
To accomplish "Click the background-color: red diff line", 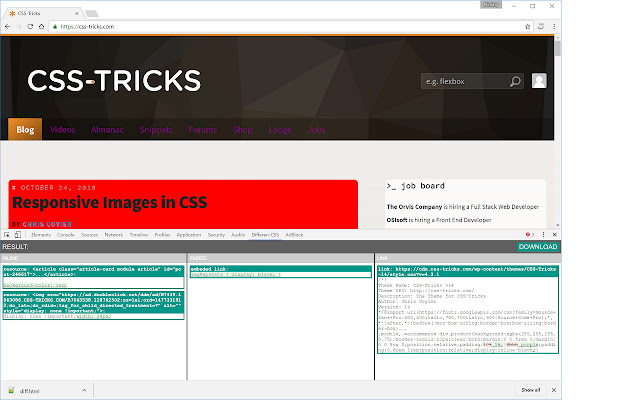I will (35, 285).
